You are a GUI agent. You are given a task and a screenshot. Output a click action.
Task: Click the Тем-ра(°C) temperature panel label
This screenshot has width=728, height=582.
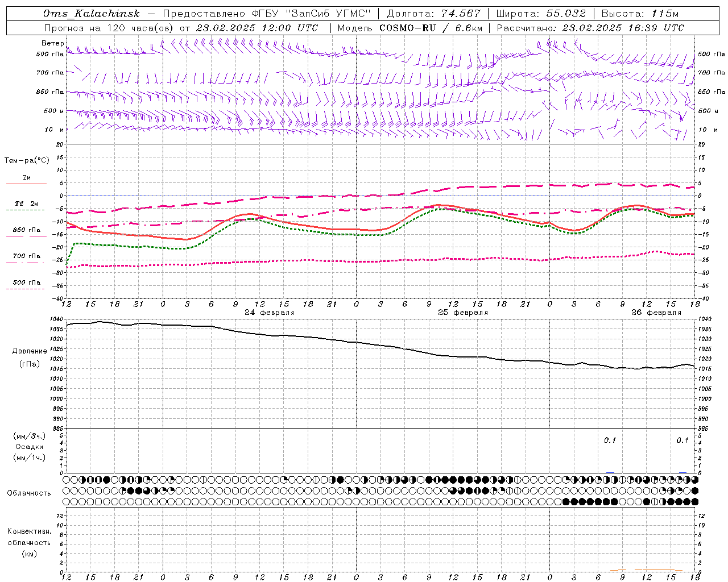(27, 161)
